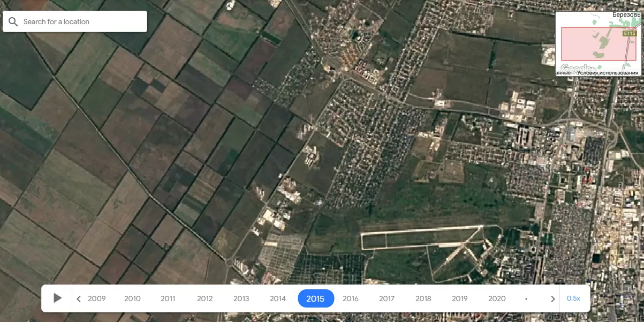The height and width of the screenshot is (322, 644).
Task: View the map in 2018
Action: point(423,299)
